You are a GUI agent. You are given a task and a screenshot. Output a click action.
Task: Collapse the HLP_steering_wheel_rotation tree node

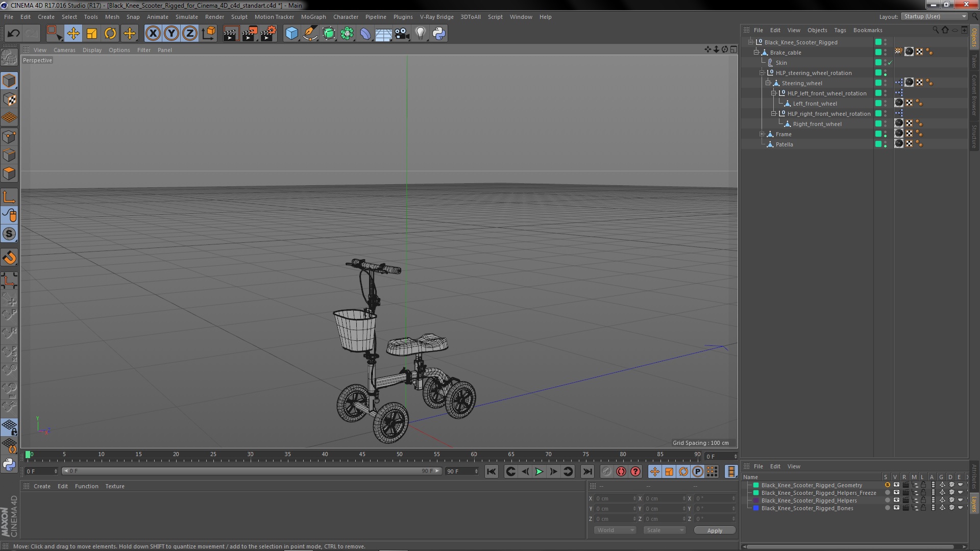tap(762, 73)
